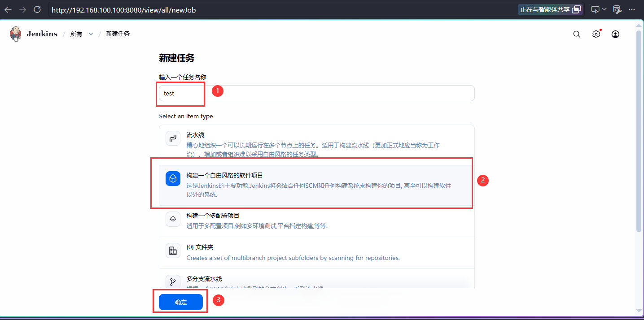
Task: Select the {0} 文件夹 item type
Action: (317, 252)
